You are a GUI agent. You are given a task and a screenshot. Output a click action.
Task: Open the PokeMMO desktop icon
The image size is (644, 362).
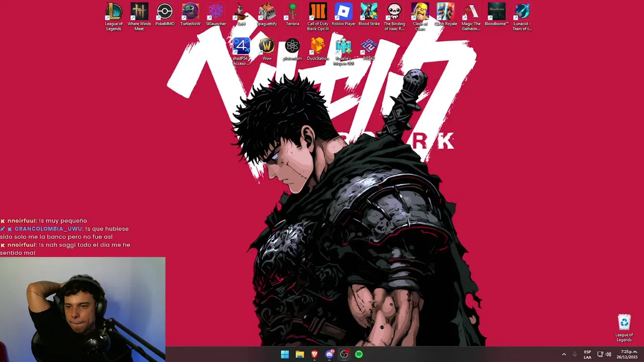[x=165, y=15]
